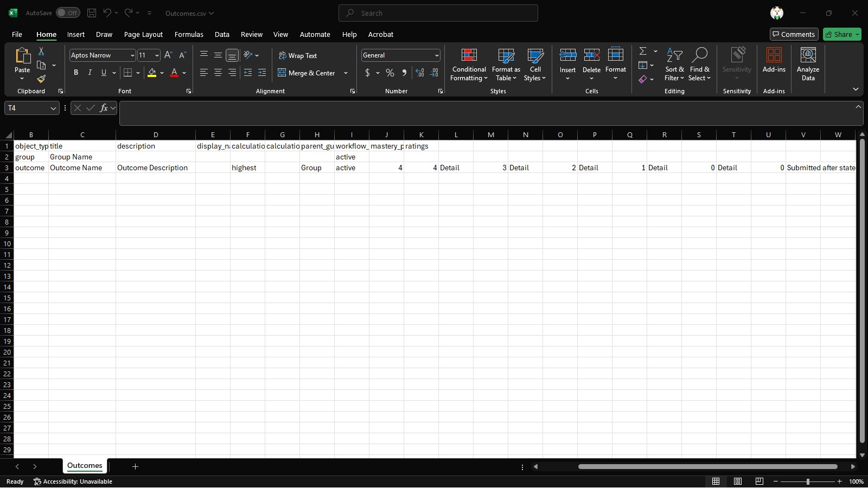This screenshot has height=488, width=868.
Task: Click the Format Painter brush icon
Action: (41, 79)
